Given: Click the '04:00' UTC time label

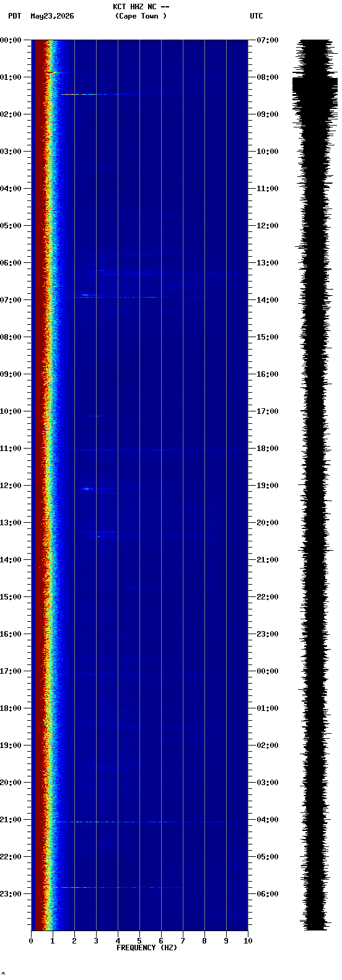Looking at the screenshot, I should 268,820.
